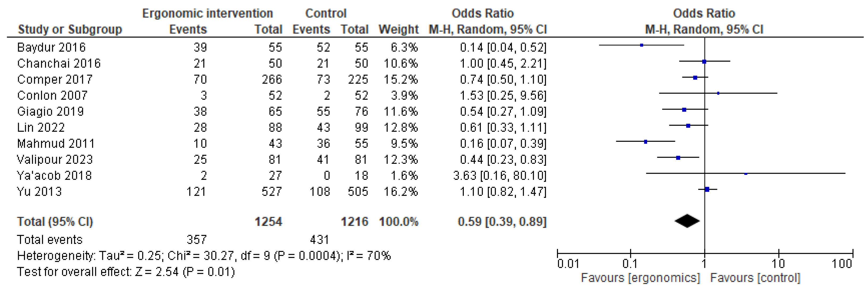Click the "Favours [control]" axis label
Image resolution: width=868 pixels, height=291 pixels.
click(x=755, y=278)
